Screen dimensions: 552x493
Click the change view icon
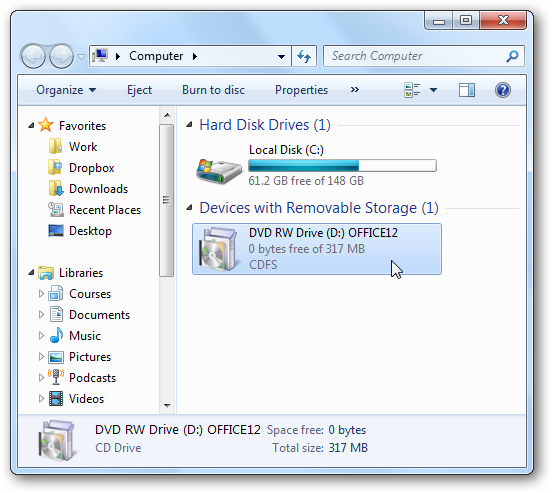click(412, 90)
